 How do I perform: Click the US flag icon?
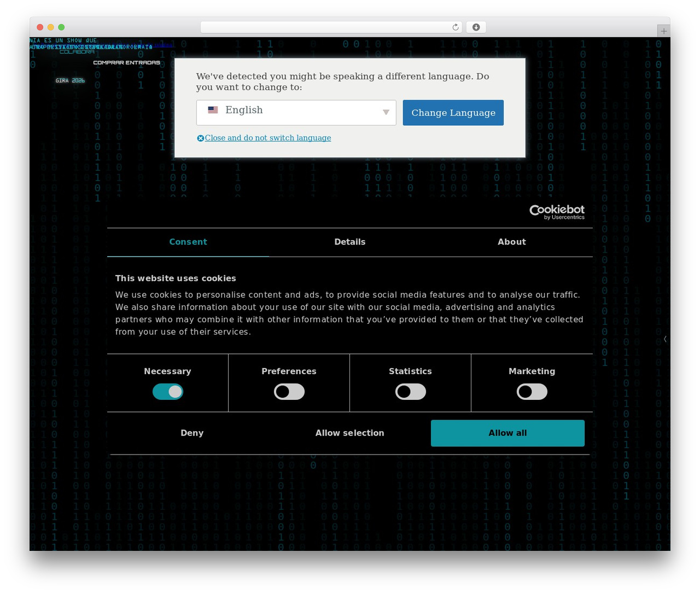tap(213, 110)
